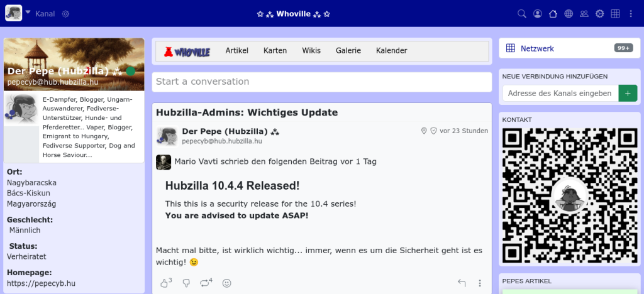This screenshot has width=644, height=294.
Task: Like the post with the thumbs-up icon
Action: point(165,283)
